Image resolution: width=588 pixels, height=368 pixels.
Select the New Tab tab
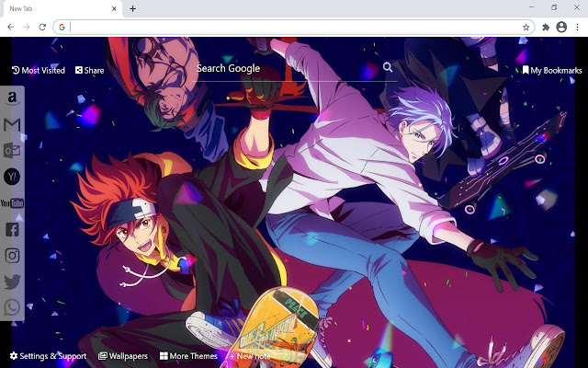[63, 8]
